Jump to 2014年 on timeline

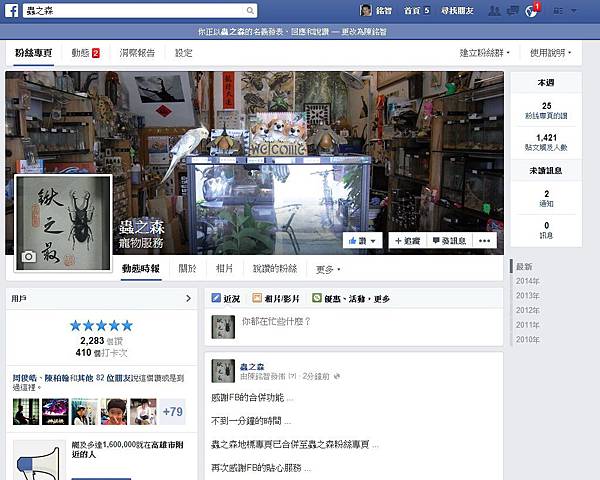527,281
